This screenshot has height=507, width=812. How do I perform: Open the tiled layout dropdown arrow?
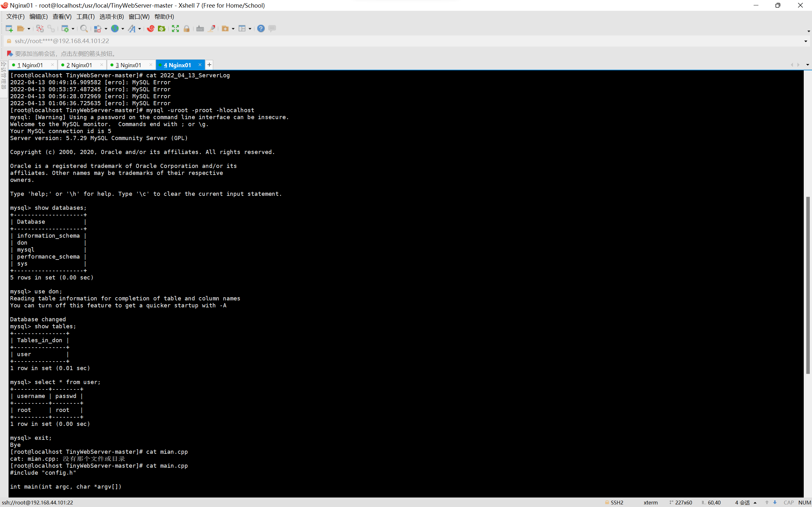click(x=250, y=29)
